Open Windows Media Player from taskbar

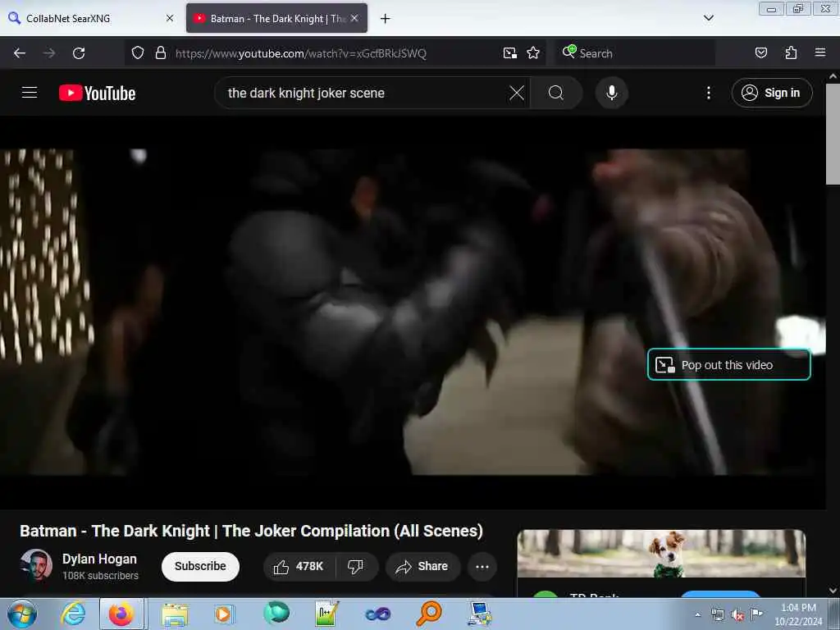(223, 614)
